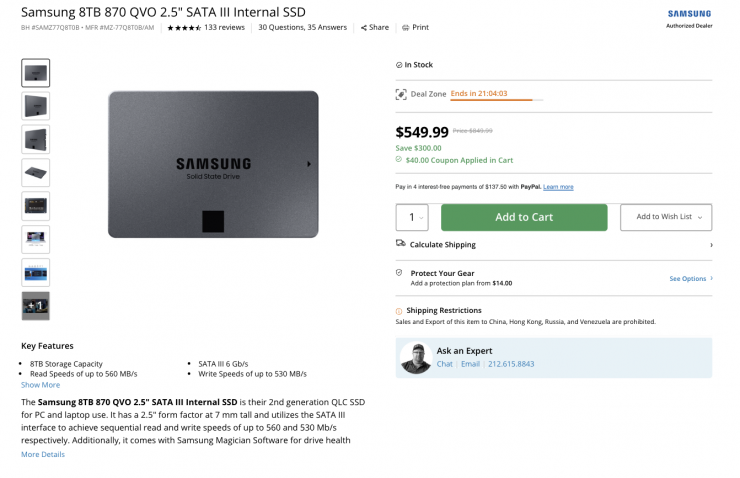Viewport: 740px width, 478px height.
Task: Open the +1 more images thumbnail
Action: click(36, 306)
